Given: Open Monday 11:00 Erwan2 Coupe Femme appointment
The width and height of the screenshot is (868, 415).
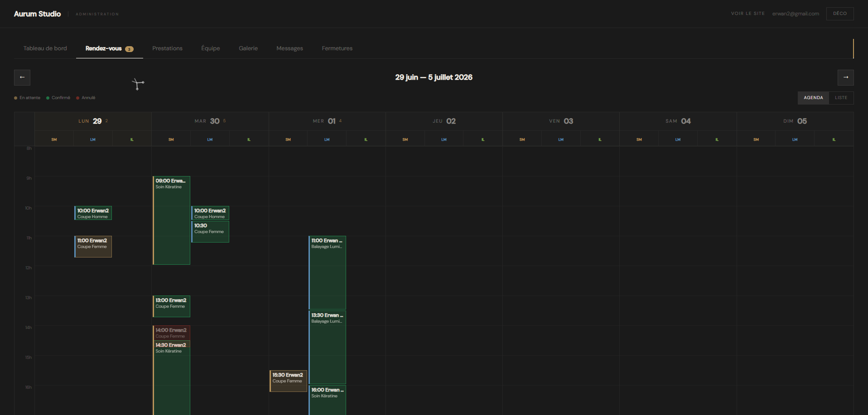Looking at the screenshot, I should (x=93, y=247).
